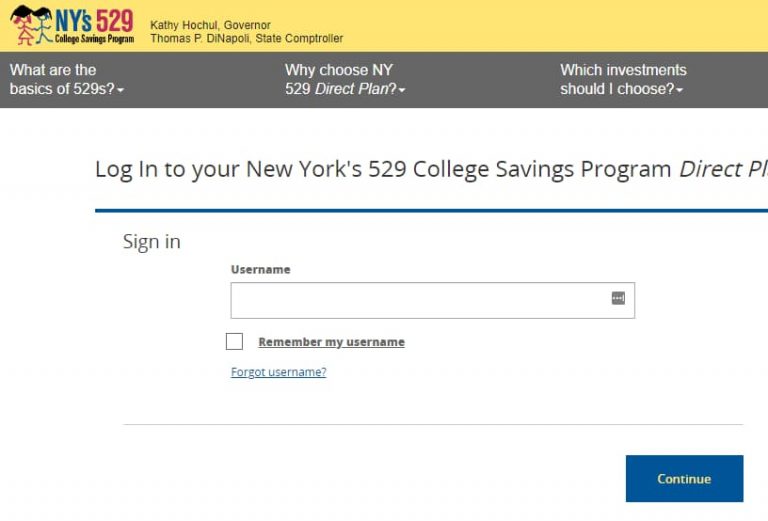Image resolution: width=768 pixels, height=521 pixels.
Task: Click 'Kathy Hochul, Governor' header text
Action: (x=210, y=25)
